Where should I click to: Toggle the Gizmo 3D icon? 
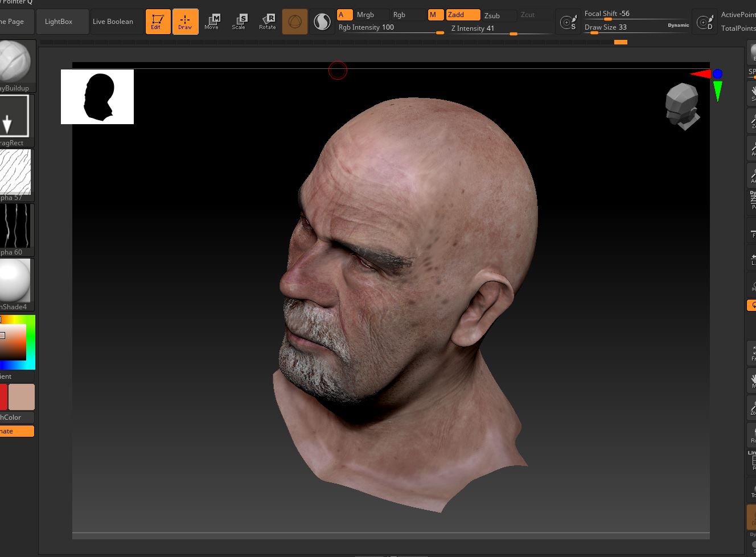point(295,22)
